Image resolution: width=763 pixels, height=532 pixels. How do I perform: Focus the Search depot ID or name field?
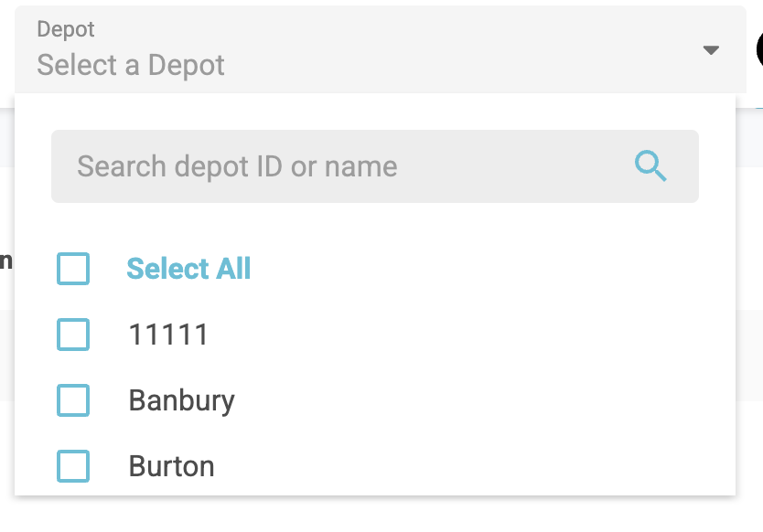pyautogui.click(x=348, y=166)
